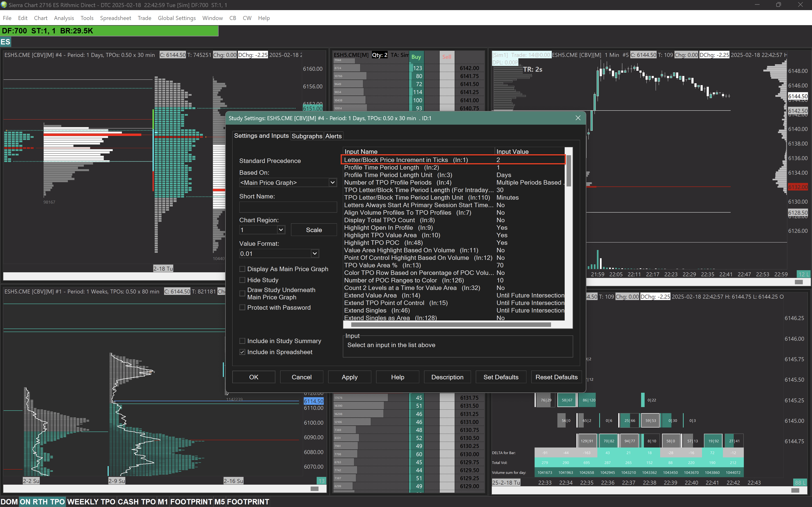Open the Global Settings menu
The width and height of the screenshot is (812, 507).
click(177, 18)
